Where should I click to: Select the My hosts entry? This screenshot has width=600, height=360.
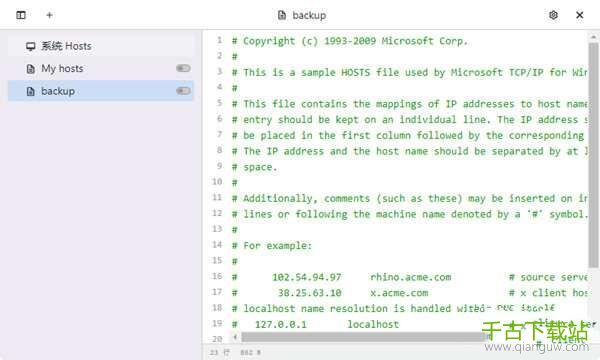[101, 68]
